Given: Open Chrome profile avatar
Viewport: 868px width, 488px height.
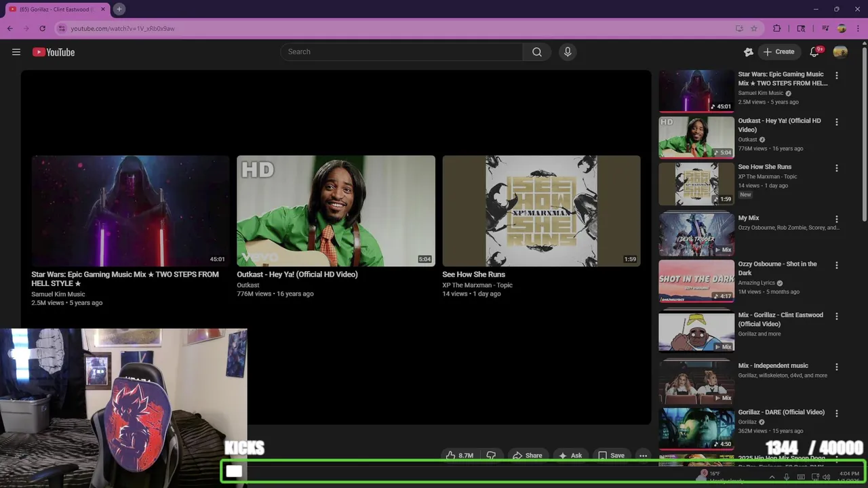Looking at the screenshot, I should click(x=842, y=28).
